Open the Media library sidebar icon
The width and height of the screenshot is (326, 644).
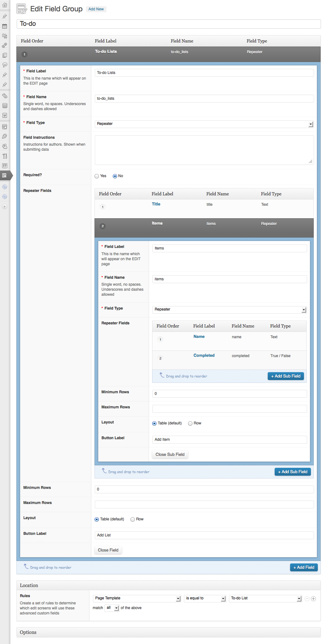[5, 36]
